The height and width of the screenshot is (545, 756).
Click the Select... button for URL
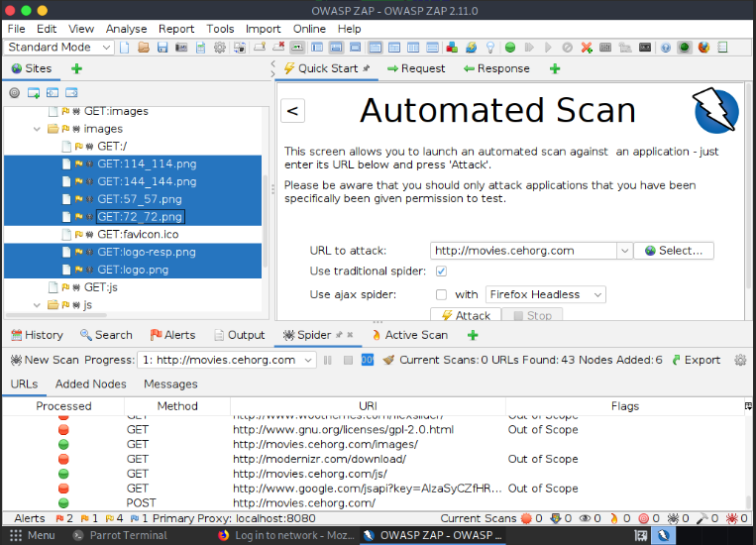tap(673, 251)
